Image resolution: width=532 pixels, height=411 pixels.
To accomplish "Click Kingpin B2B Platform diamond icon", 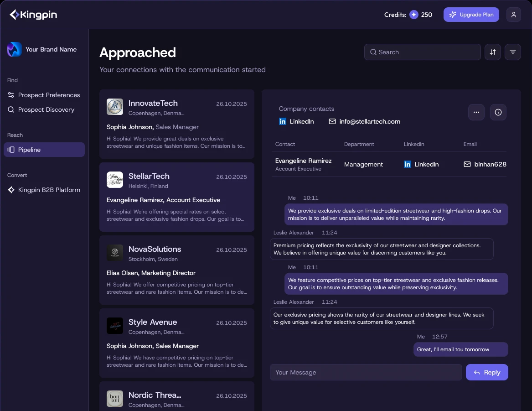I will click(x=11, y=190).
